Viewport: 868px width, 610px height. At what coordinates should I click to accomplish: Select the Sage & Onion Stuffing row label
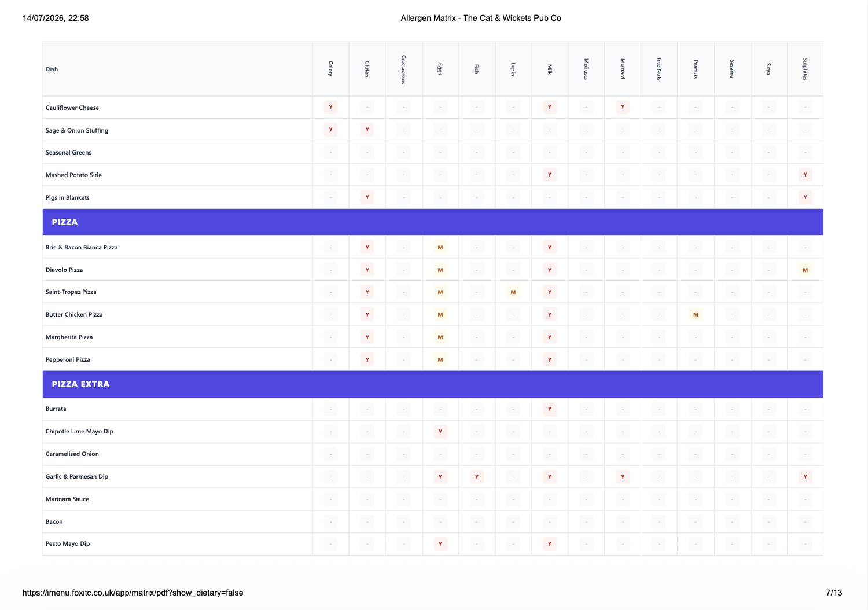point(77,130)
